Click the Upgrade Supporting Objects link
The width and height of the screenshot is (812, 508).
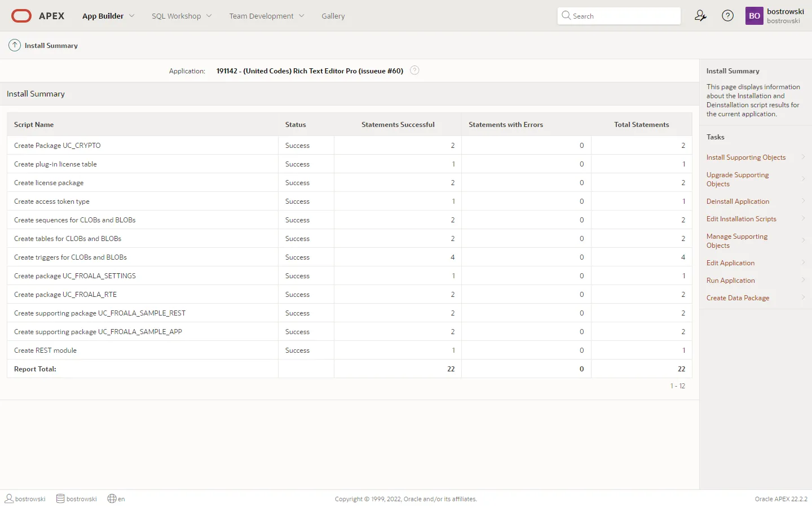[x=738, y=179]
